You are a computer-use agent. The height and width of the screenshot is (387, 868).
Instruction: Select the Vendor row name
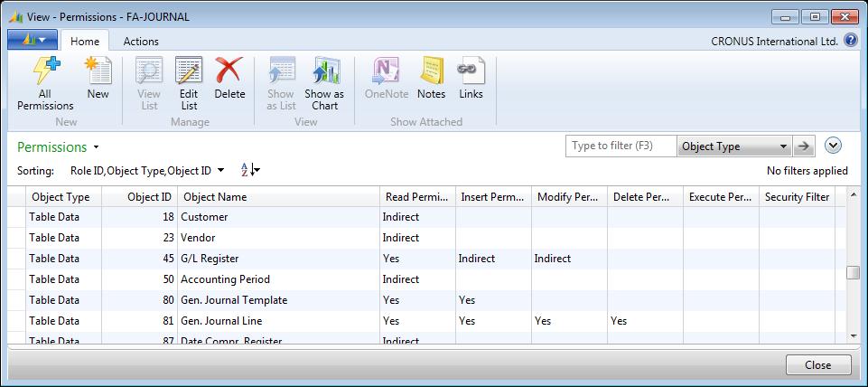[198, 238]
